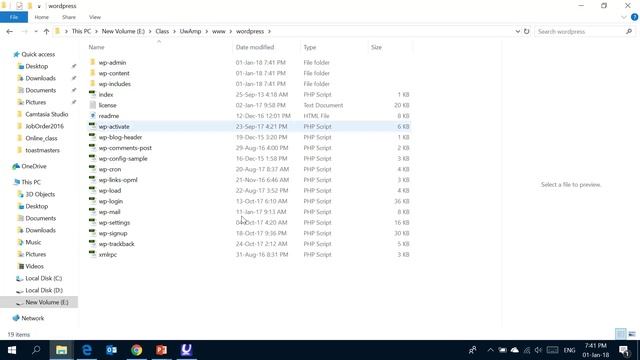Show hidden system tray icons
Screen dimensions: 640x360
(x=490, y=350)
